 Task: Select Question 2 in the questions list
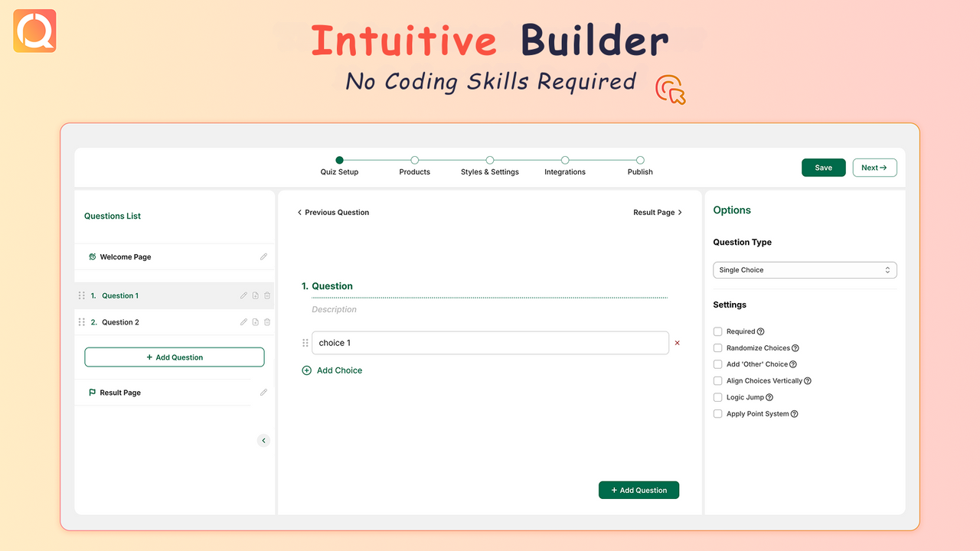(x=175, y=322)
